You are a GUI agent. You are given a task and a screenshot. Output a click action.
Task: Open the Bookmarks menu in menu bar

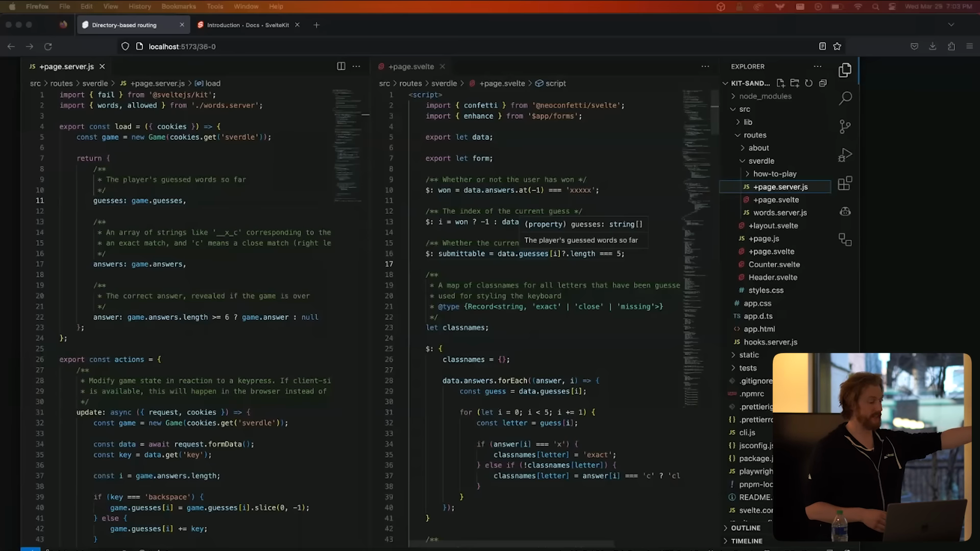179,7
